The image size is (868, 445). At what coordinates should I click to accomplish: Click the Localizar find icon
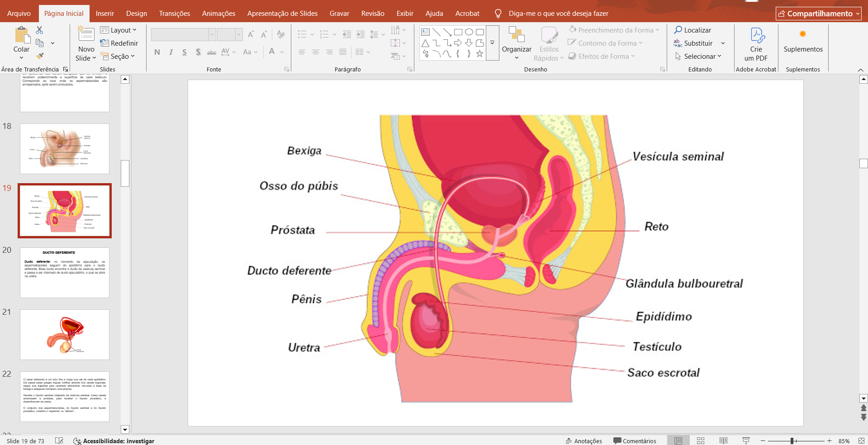678,30
